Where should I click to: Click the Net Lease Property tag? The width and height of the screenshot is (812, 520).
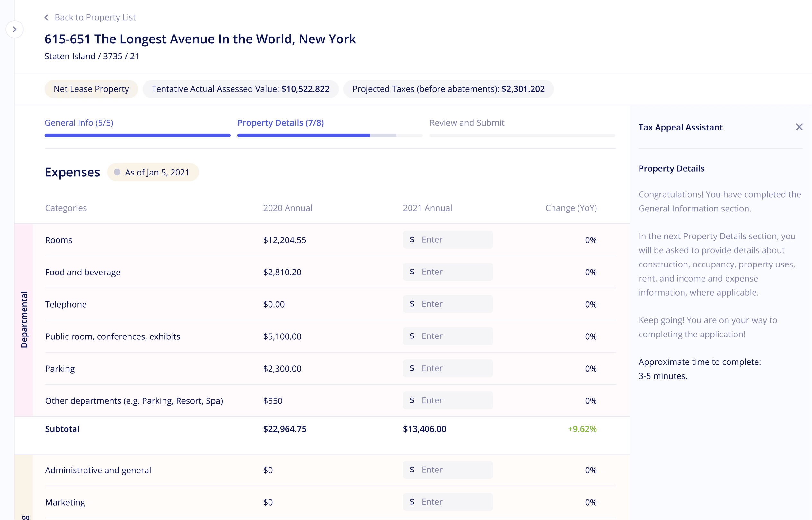[91, 89]
